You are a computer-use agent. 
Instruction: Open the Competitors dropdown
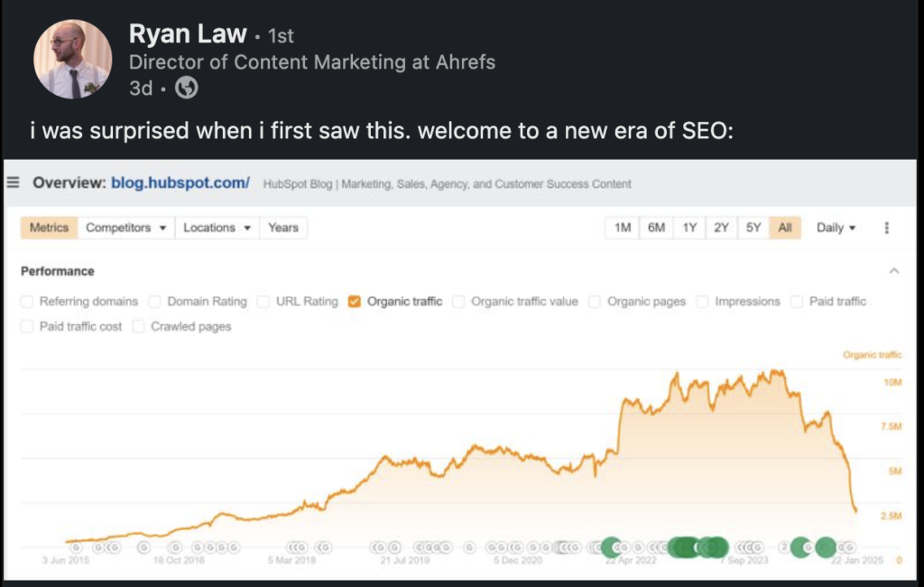[126, 228]
